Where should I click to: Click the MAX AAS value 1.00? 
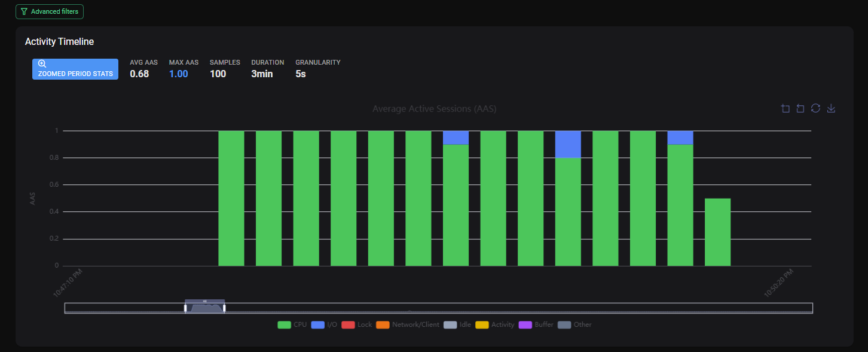(178, 74)
